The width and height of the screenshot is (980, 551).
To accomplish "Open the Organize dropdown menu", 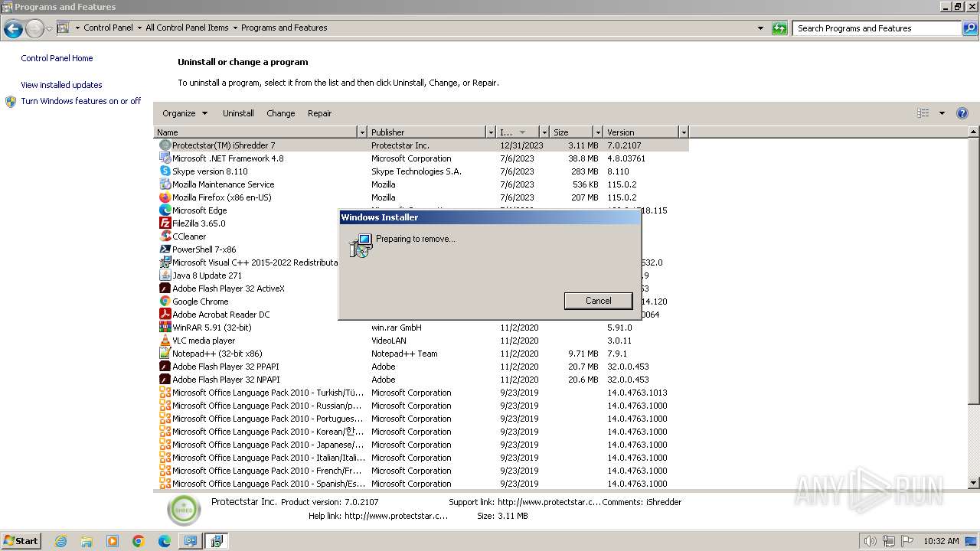I will (185, 113).
